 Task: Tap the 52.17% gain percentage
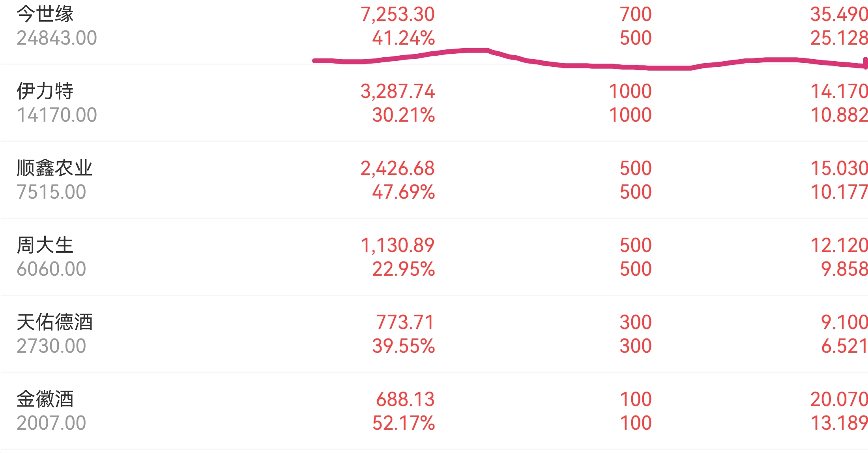403,423
